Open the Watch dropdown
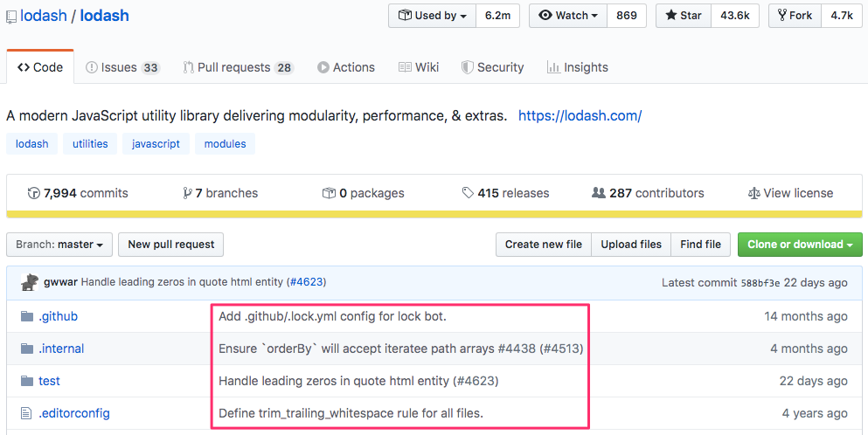This screenshot has height=435, width=868. click(568, 16)
